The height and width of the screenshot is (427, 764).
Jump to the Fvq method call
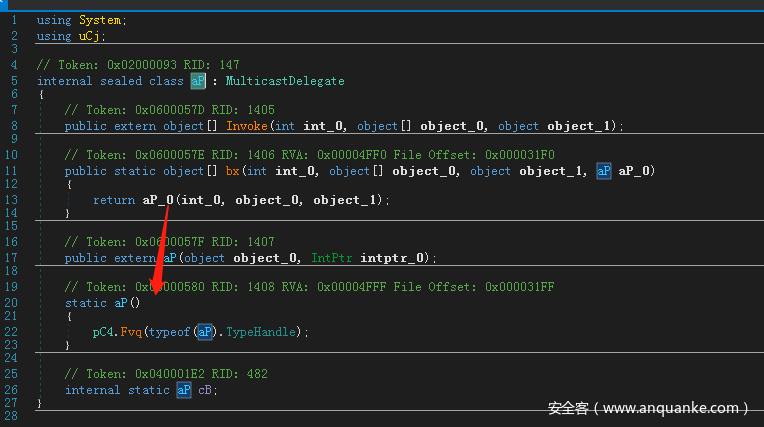click(131, 331)
